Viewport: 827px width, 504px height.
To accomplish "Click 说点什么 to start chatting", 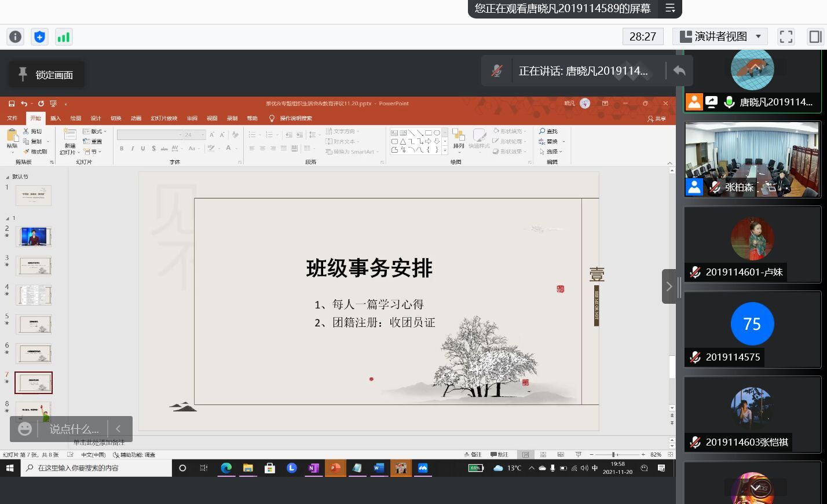I will click(74, 429).
